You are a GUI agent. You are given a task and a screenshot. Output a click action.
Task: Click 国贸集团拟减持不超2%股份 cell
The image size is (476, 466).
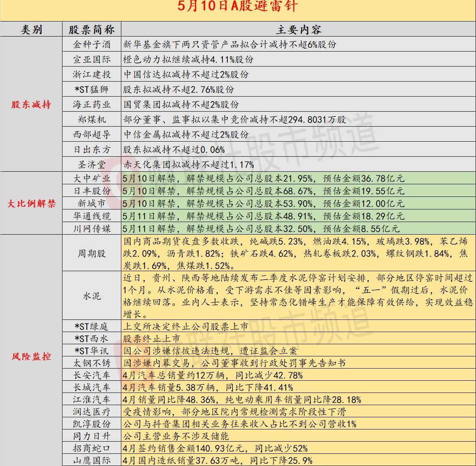(x=298, y=104)
